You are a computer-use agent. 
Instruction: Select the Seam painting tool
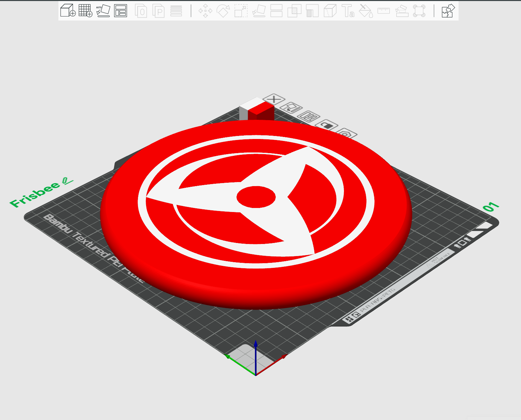coord(330,11)
